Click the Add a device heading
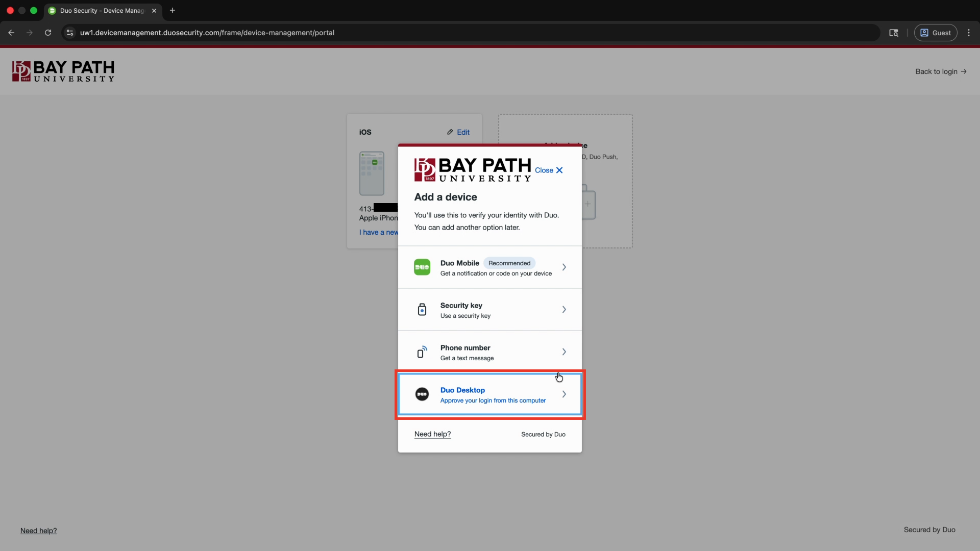The height and width of the screenshot is (551, 980). (446, 197)
